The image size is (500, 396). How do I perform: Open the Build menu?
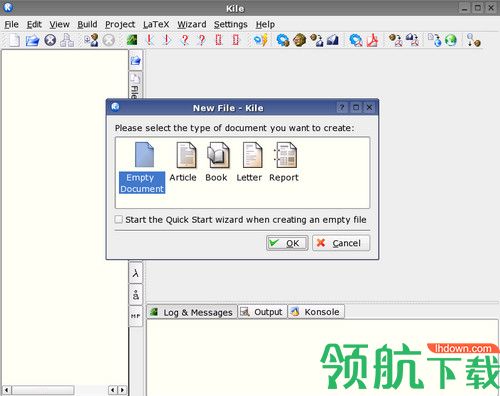87,24
